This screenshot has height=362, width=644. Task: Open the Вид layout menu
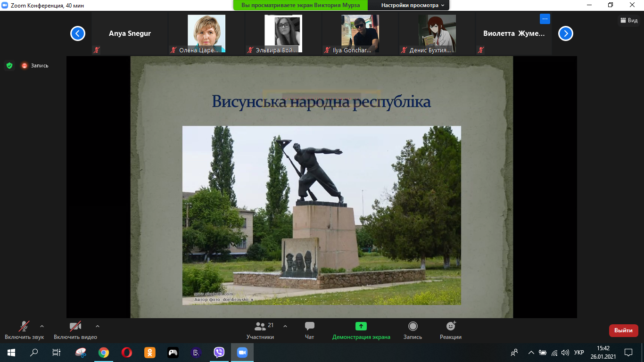(629, 20)
